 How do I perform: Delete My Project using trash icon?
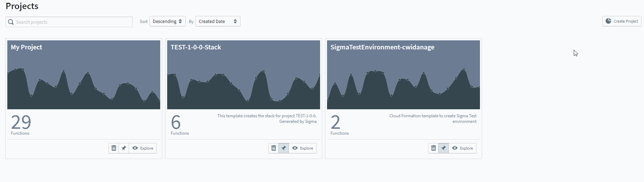click(114, 148)
